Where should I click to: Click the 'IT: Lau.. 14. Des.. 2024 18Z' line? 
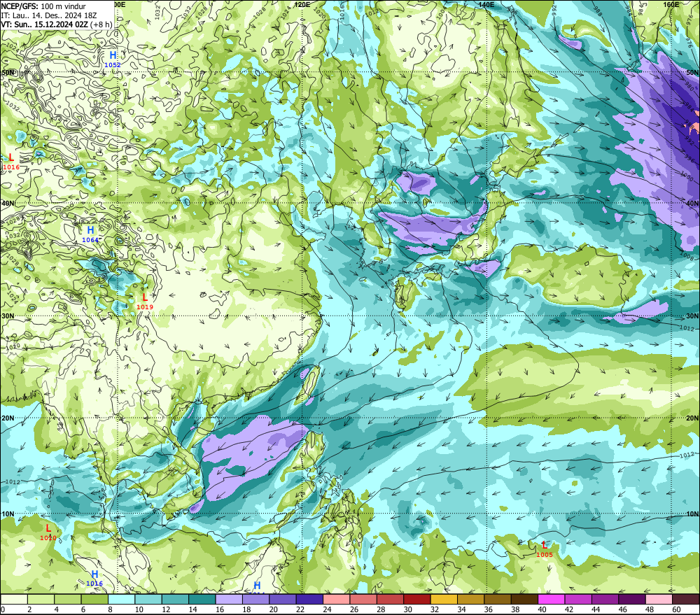point(49,15)
